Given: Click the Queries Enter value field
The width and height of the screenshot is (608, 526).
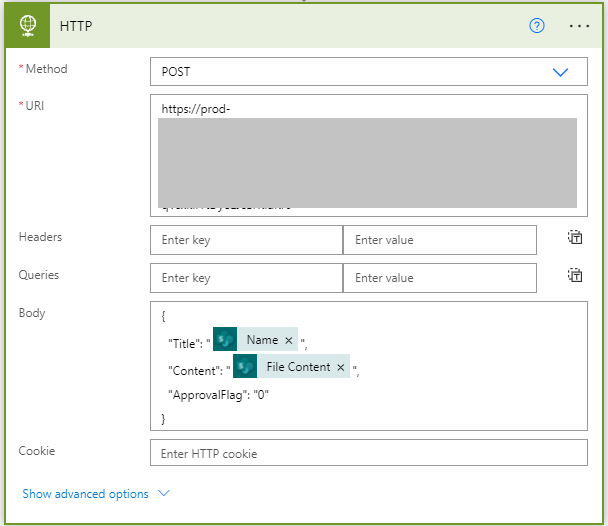Looking at the screenshot, I should tap(440, 278).
